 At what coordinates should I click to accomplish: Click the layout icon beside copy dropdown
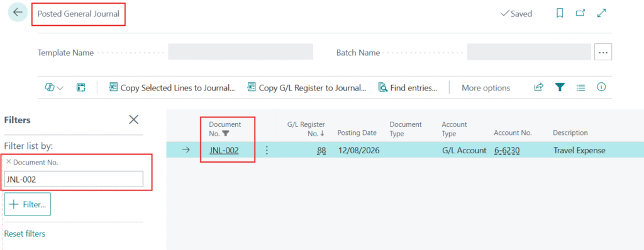pyautogui.click(x=81, y=87)
